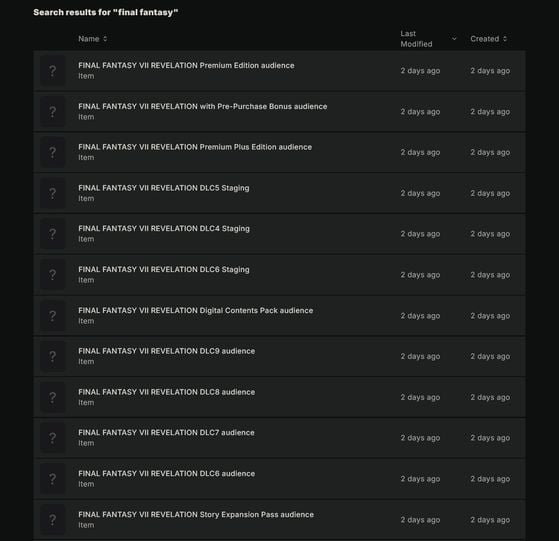Open the Digital Contents Pack audience item
The width and height of the screenshot is (559, 541).
[x=196, y=311]
